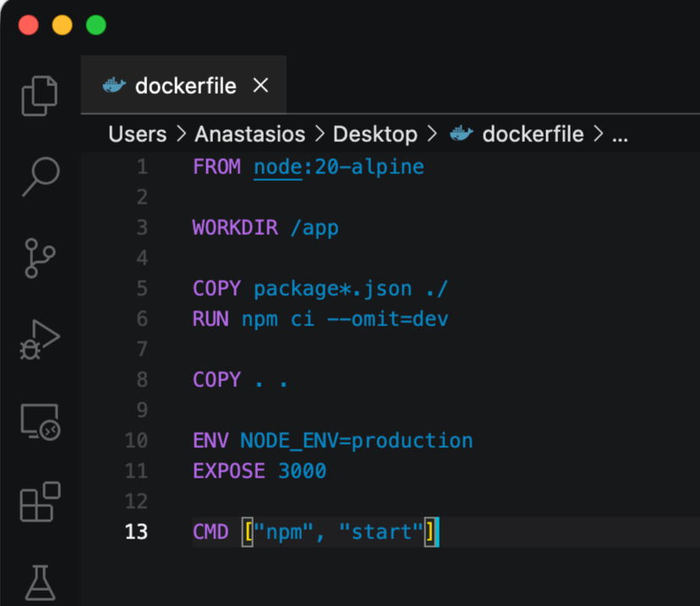Open the Source Control view
The height and width of the screenshot is (606, 700).
pos(40,258)
